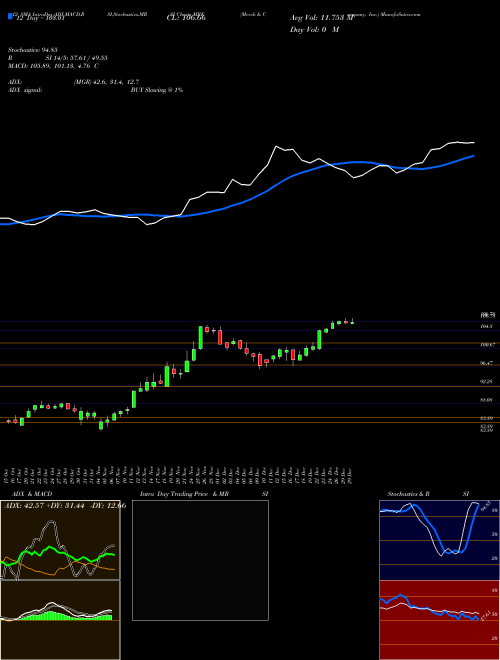
Task: Select the 'Avg Vol: 11.753 M' label
Action: click(x=322, y=18)
